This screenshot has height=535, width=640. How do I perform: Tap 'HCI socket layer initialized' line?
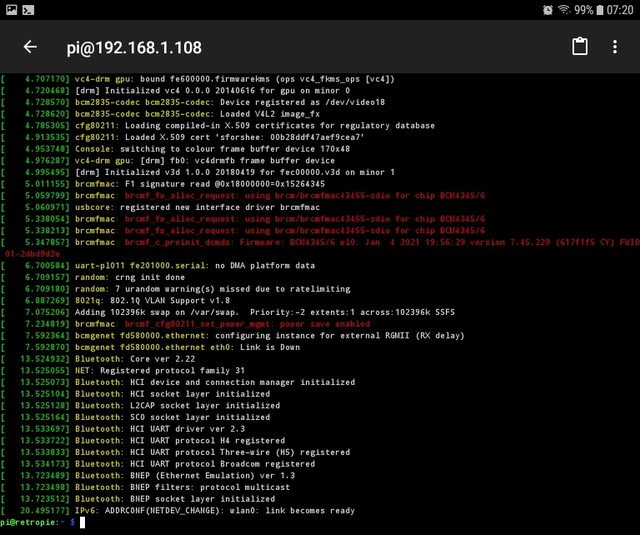(136, 394)
